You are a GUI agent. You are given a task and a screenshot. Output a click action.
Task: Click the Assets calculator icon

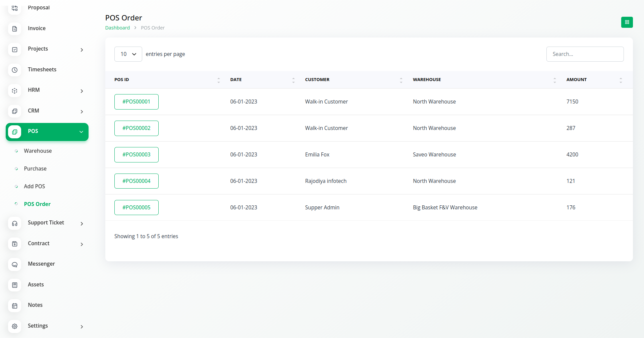click(15, 285)
